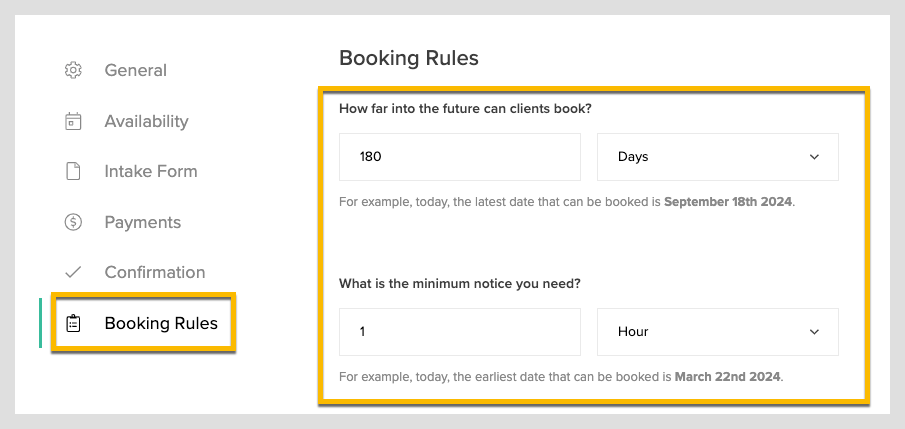905x429 pixels.
Task: Click the input field containing 180
Action: tap(459, 157)
